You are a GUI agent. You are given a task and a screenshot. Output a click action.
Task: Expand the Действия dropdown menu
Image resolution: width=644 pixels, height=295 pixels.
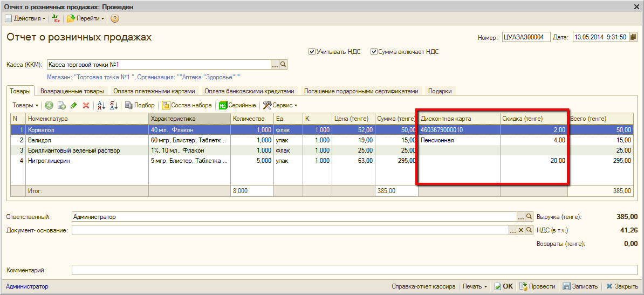tap(26, 18)
